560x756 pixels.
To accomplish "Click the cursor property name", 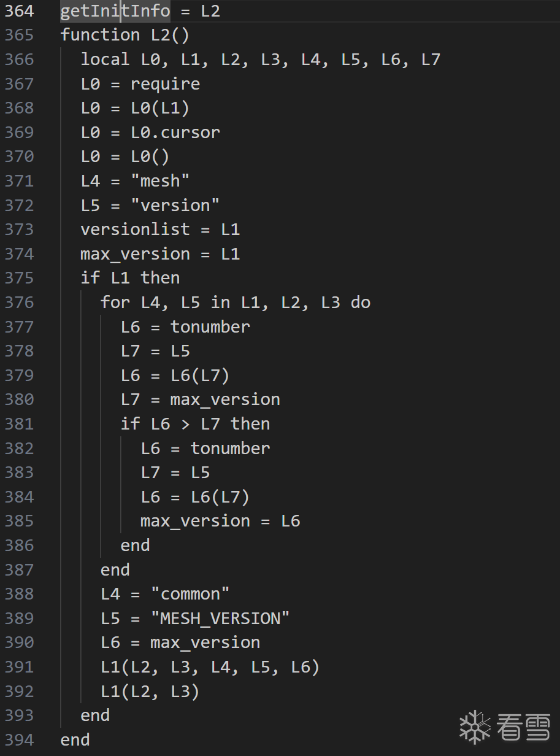I will coord(190,133).
